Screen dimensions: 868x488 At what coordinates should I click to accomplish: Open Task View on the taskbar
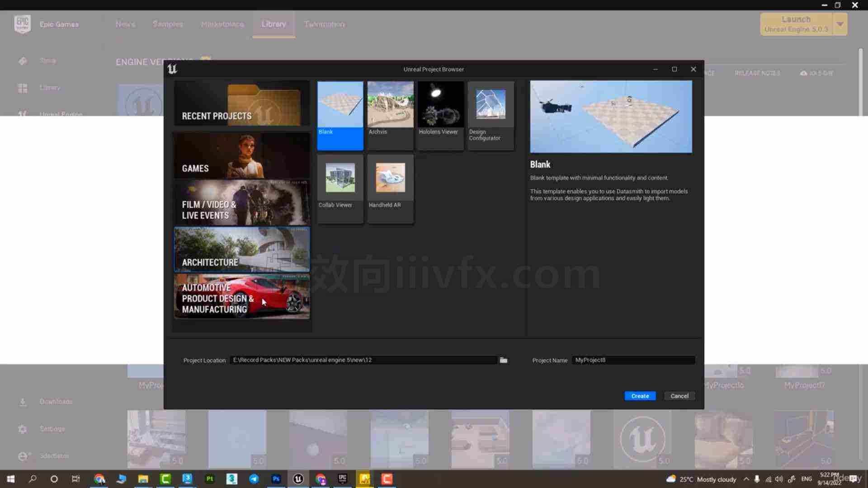76,479
